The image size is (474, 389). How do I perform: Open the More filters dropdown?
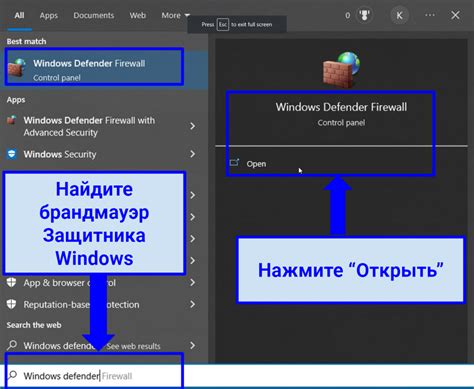(x=175, y=15)
